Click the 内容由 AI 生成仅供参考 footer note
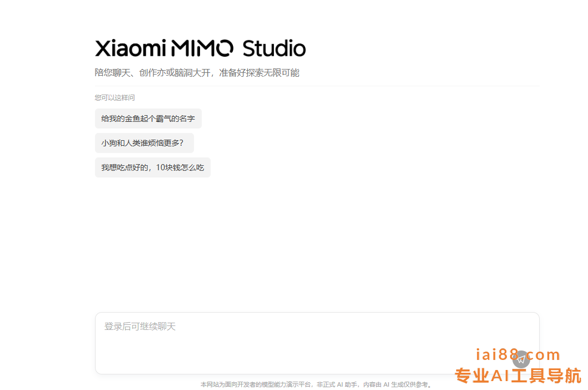Image resolution: width=588 pixels, height=390 pixels. [397, 384]
